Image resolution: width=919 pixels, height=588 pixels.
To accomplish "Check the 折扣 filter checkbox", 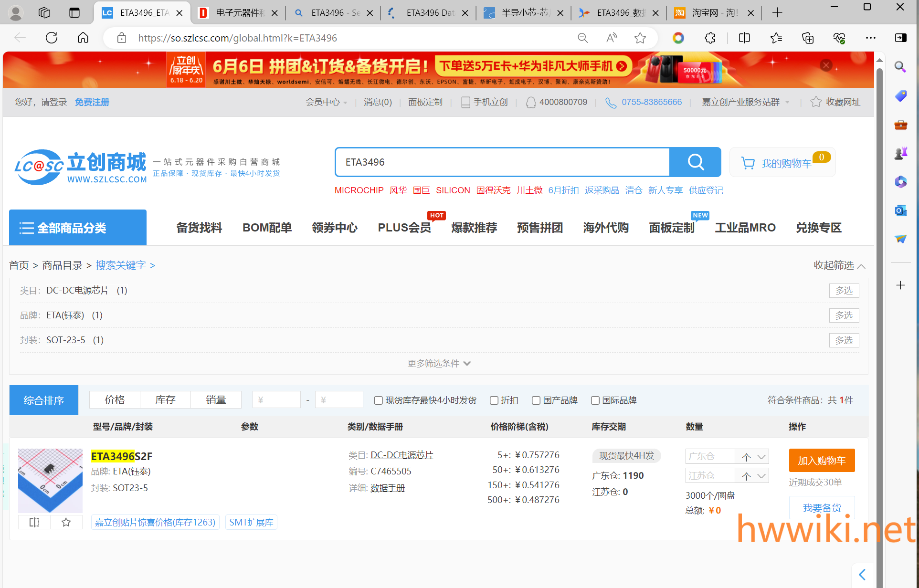I will coord(494,400).
